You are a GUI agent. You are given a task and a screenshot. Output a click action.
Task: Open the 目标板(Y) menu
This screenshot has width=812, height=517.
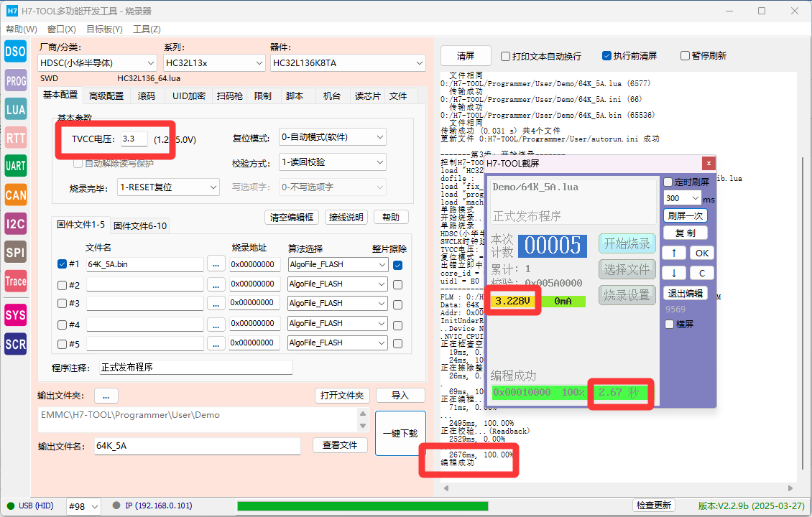click(104, 29)
